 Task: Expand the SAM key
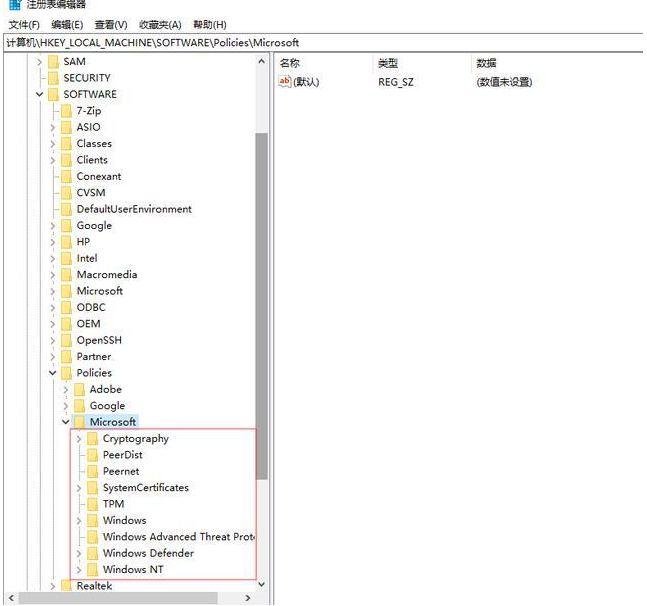(40, 62)
